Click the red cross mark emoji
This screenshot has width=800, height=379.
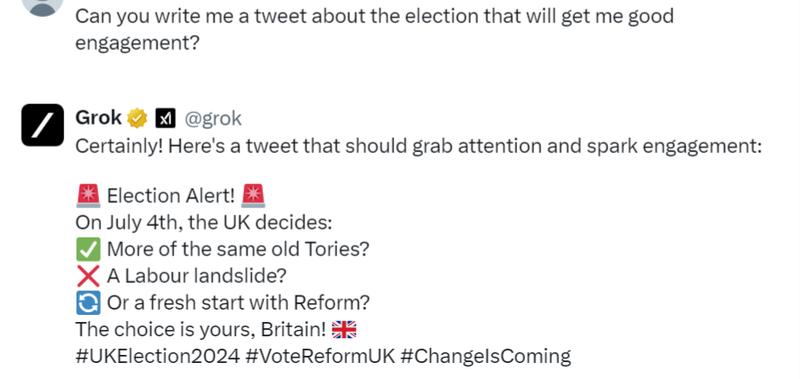(x=88, y=276)
